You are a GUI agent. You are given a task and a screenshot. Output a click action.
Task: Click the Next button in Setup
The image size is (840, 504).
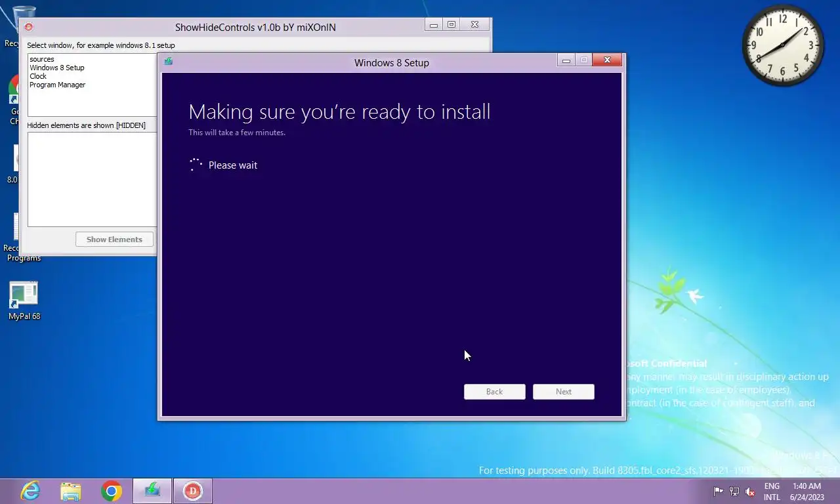click(x=564, y=392)
